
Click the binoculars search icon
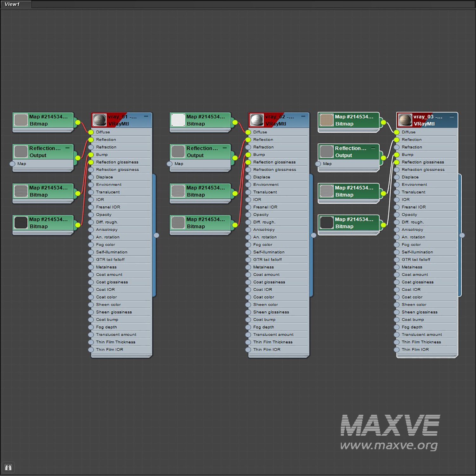(8, 467)
